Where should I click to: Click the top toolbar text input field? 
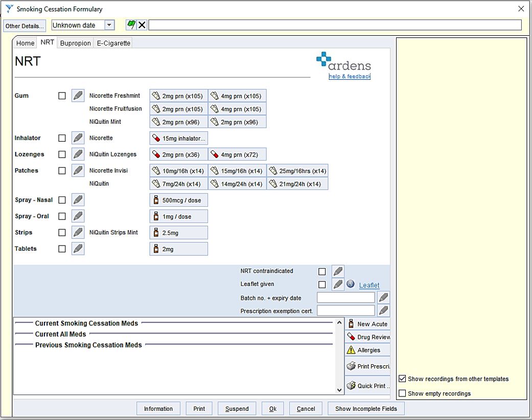(335, 25)
